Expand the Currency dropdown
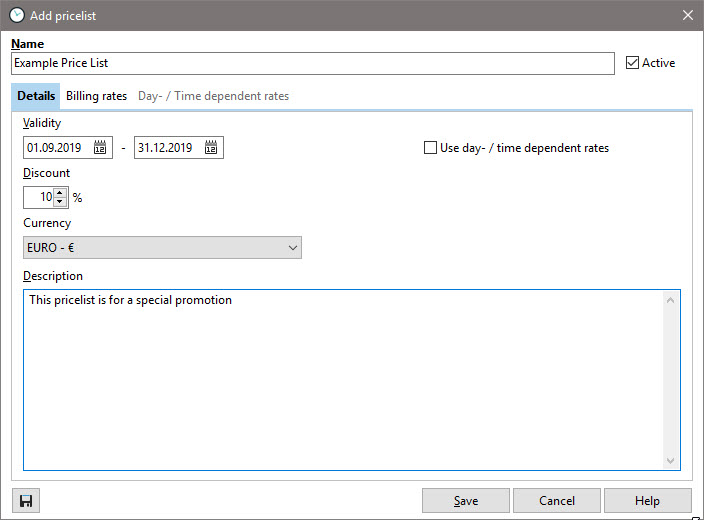704x520 pixels. (x=292, y=247)
